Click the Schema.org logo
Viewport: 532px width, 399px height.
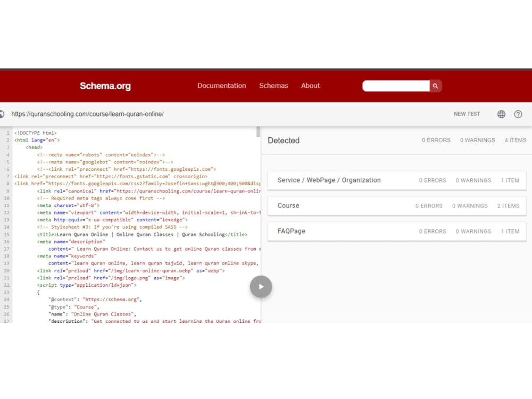tap(105, 86)
